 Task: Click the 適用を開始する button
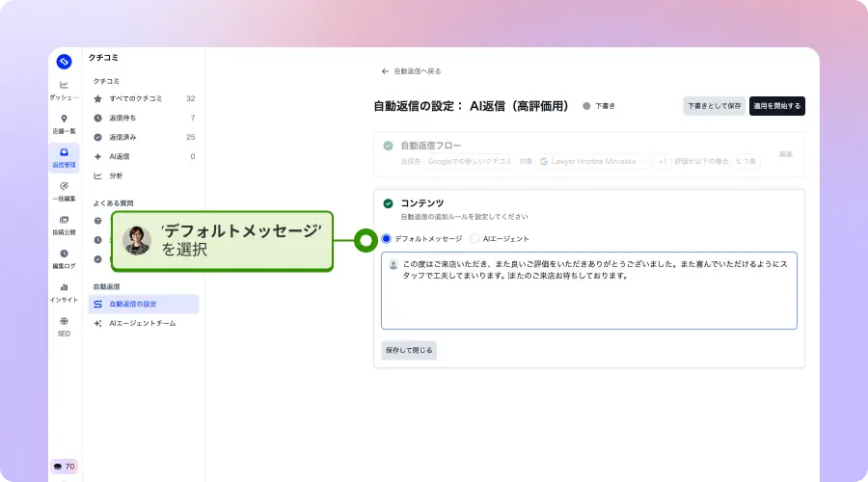(x=776, y=106)
